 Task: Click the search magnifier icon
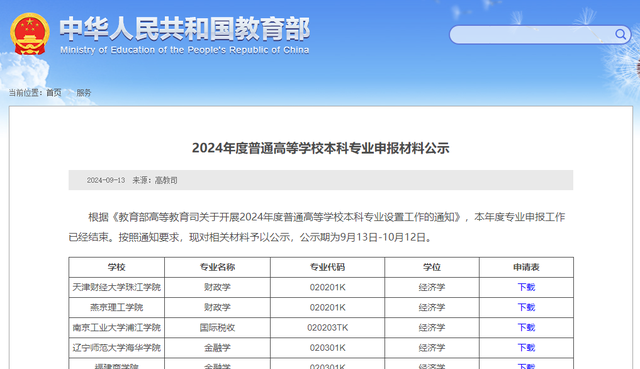coord(620,34)
